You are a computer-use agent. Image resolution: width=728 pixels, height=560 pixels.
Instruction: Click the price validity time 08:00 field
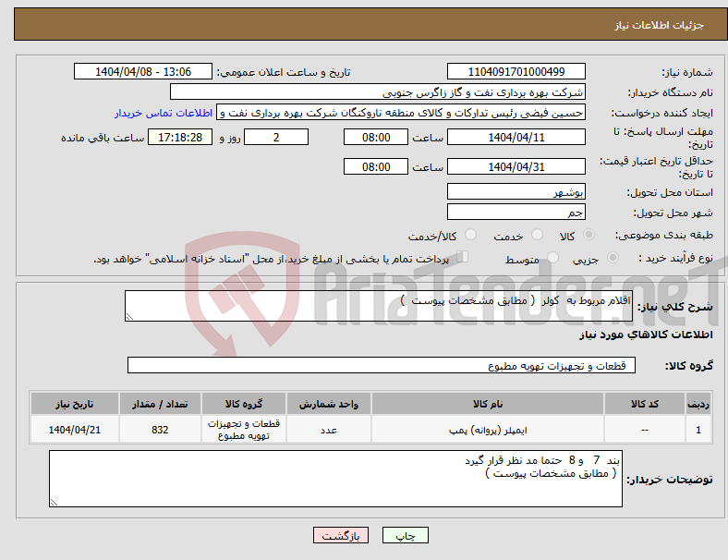click(x=376, y=166)
